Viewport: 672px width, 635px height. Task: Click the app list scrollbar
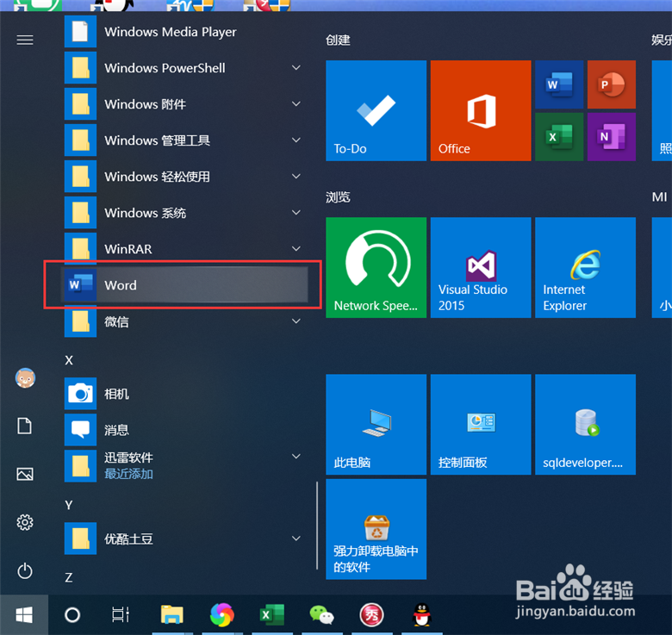(317, 526)
